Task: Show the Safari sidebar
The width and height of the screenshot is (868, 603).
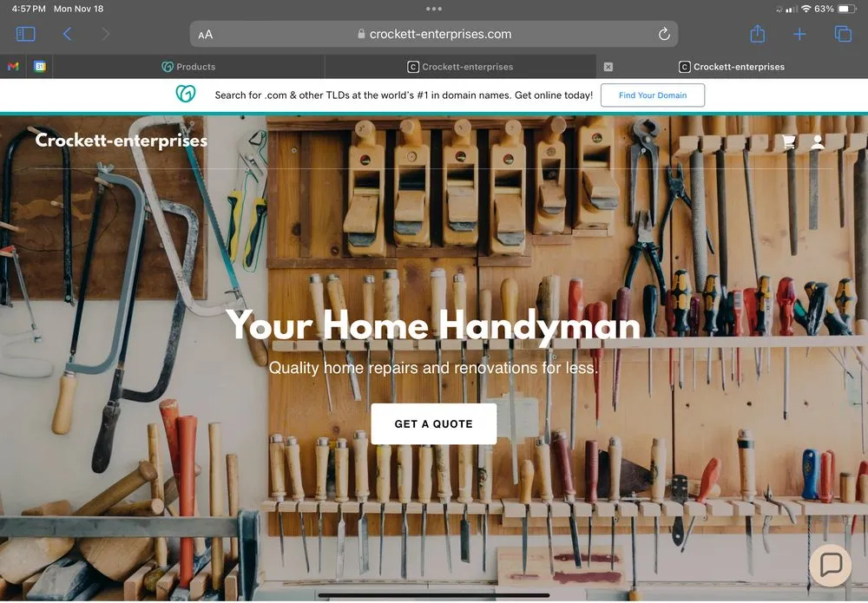Action: (26, 34)
